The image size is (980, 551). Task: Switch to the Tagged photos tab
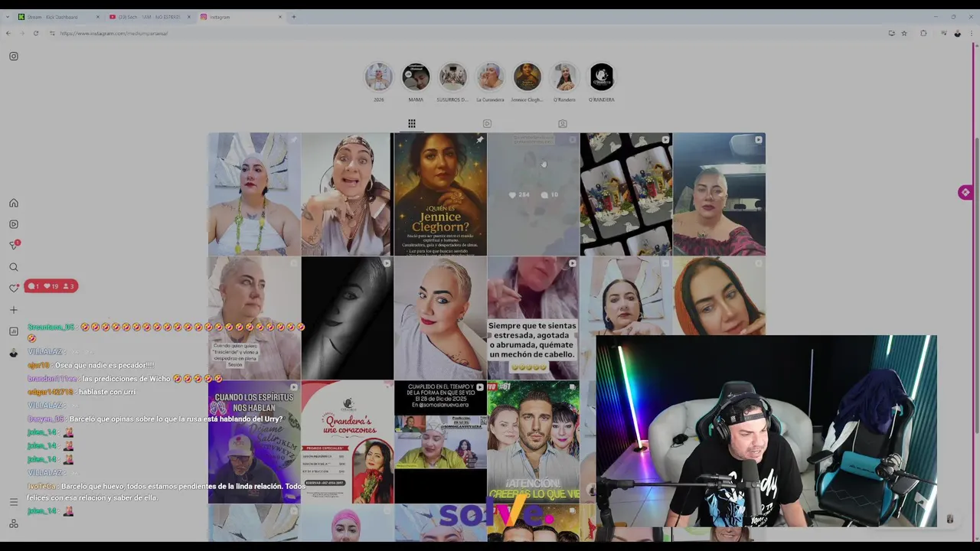[x=563, y=123]
